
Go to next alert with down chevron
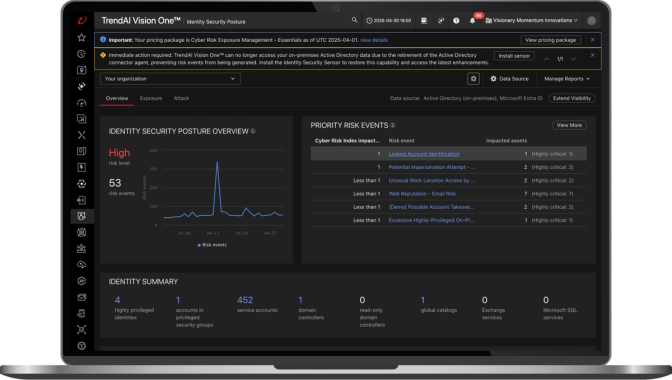click(x=573, y=59)
